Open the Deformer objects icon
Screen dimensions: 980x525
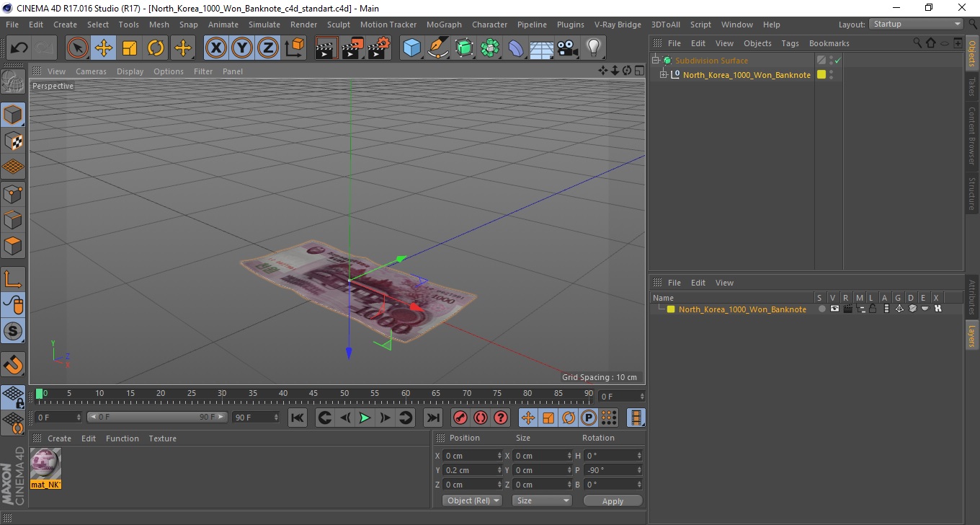pyautogui.click(x=516, y=48)
